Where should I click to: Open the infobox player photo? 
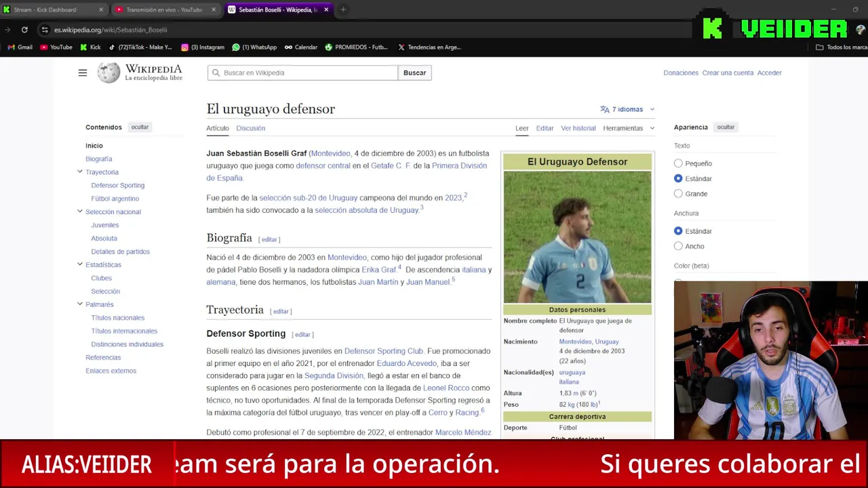tap(577, 237)
